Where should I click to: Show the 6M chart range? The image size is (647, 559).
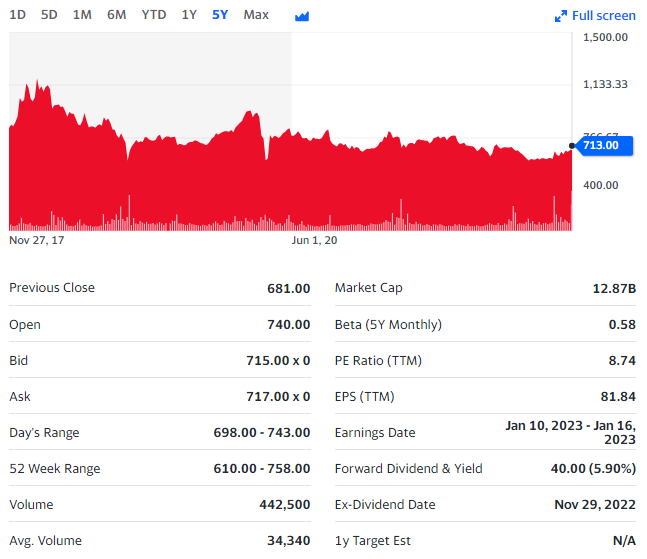[x=116, y=15]
